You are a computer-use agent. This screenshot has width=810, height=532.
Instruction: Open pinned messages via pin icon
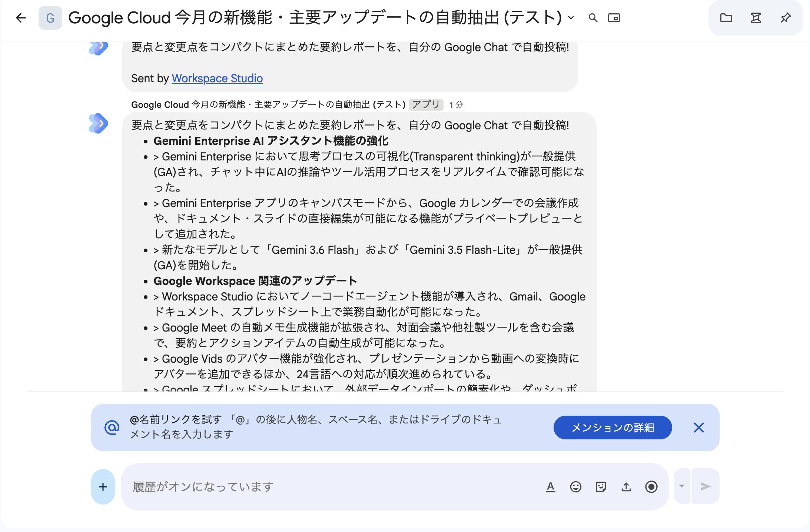[x=786, y=18]
